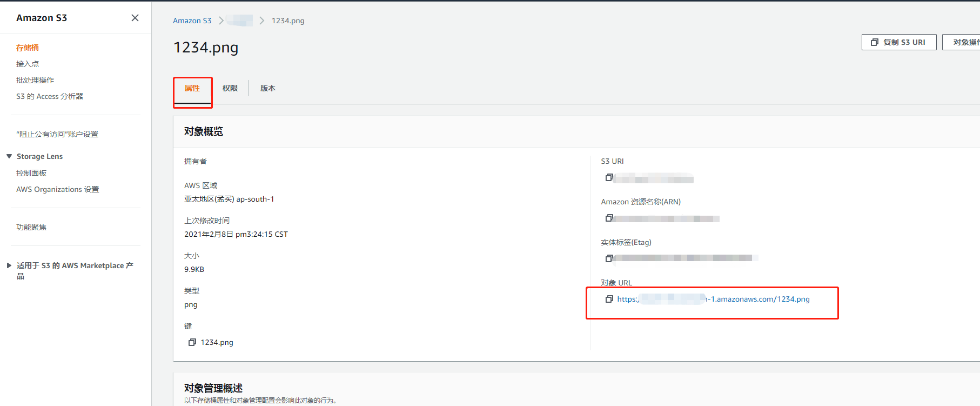Click the last modified time value
980x406 pixels.
point(236,234)
